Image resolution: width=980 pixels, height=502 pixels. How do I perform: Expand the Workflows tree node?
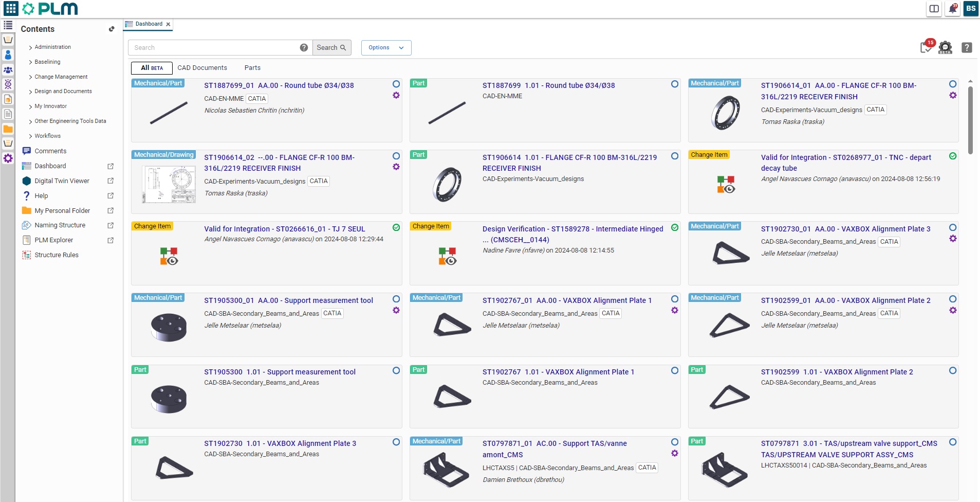pos(31,136)
